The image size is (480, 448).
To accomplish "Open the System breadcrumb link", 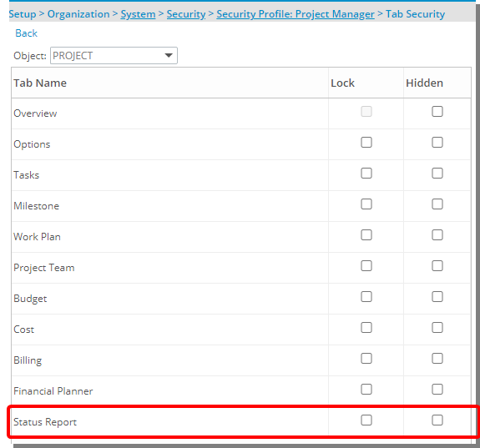I will 138,14.
